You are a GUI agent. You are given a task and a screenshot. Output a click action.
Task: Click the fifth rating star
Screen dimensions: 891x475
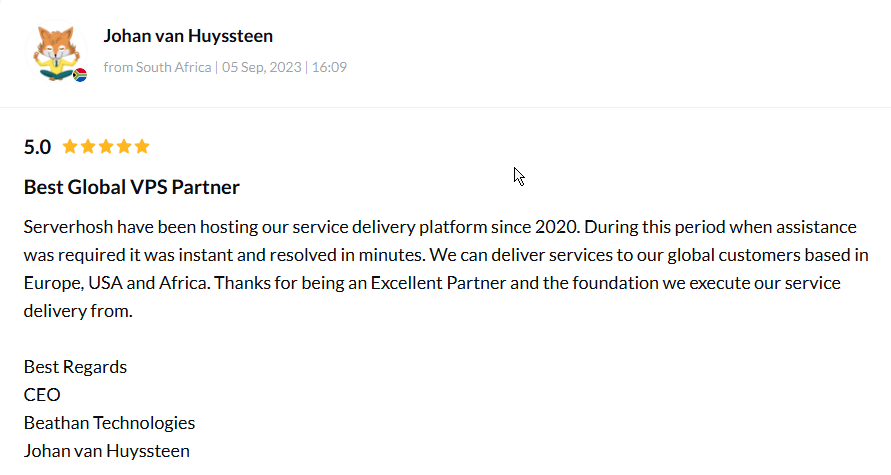tap(142, 147)
